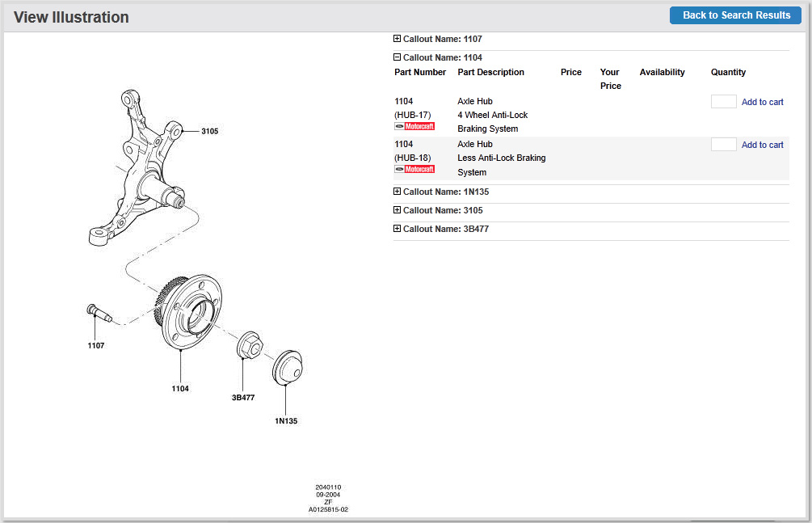Expand Callout Name 3B477 section
This screenshot has width=812, height=523.
397,229
